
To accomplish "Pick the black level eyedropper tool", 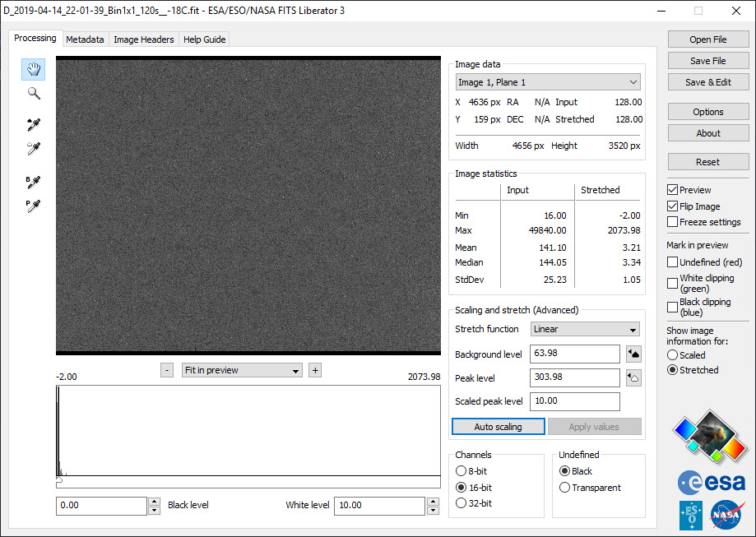I will point(33,124).
